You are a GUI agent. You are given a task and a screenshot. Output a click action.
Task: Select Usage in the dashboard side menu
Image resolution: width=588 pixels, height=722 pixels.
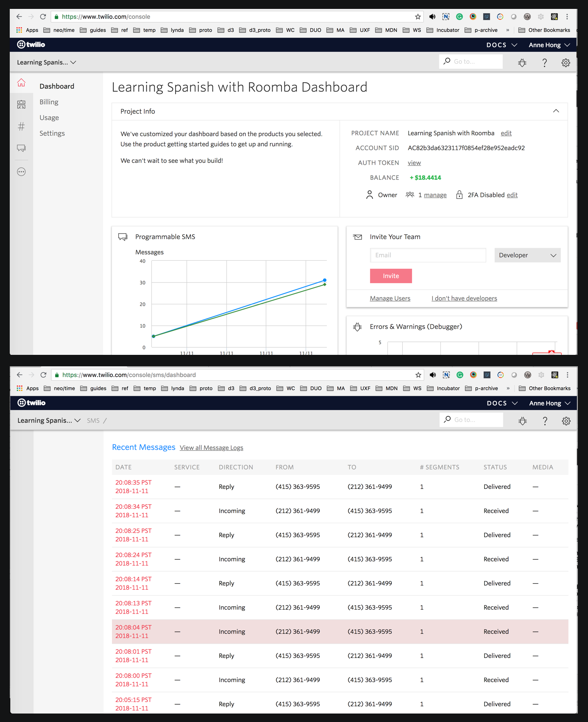coord(49,117)
